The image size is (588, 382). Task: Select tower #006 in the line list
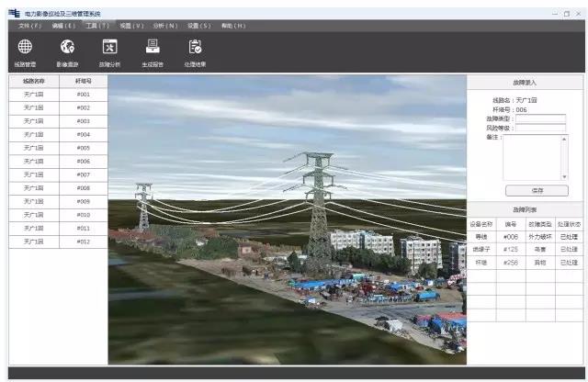[x=84, y=161]
